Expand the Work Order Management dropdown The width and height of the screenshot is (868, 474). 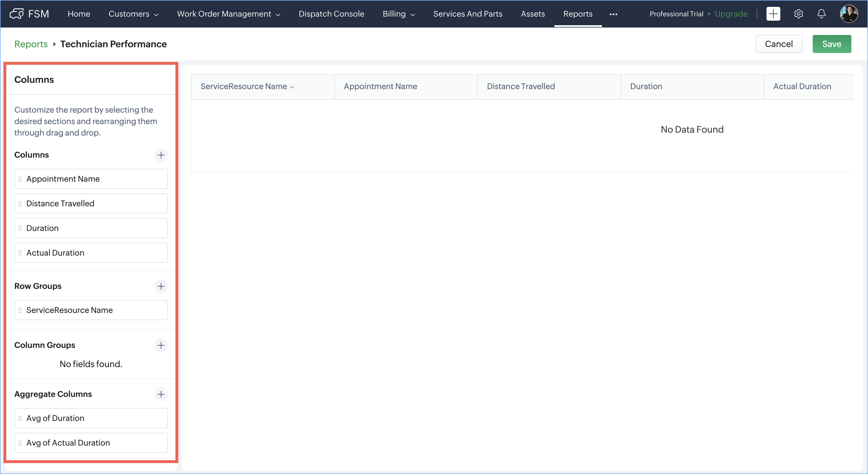pyautogui.click(x=228, y=14)
